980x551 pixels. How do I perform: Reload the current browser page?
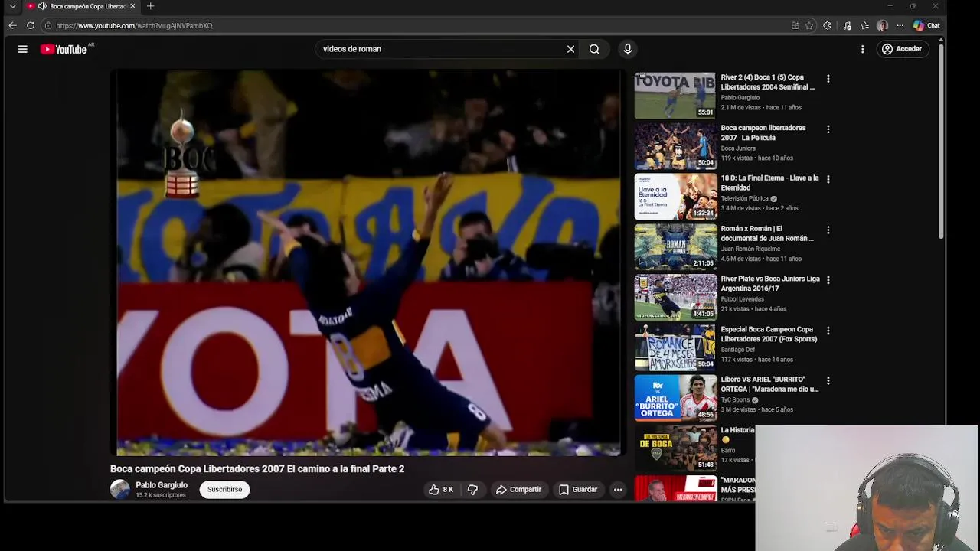31,25
